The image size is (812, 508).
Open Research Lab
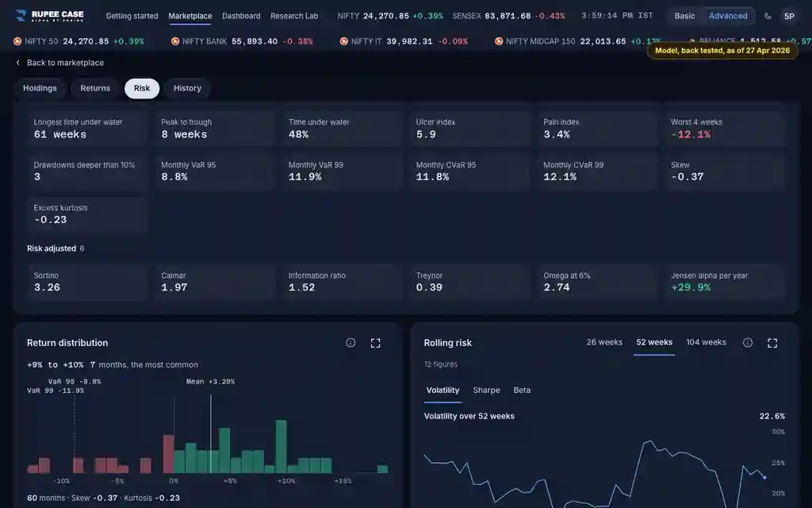click(294, 16)
